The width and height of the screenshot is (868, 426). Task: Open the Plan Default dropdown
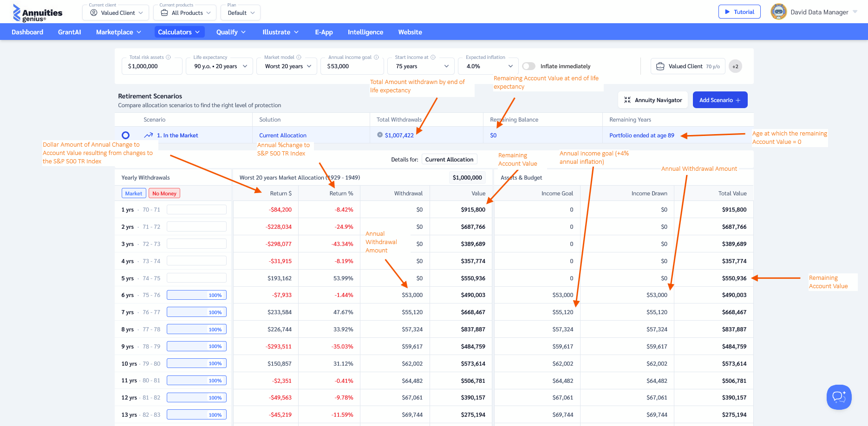(x=241, y=13)
